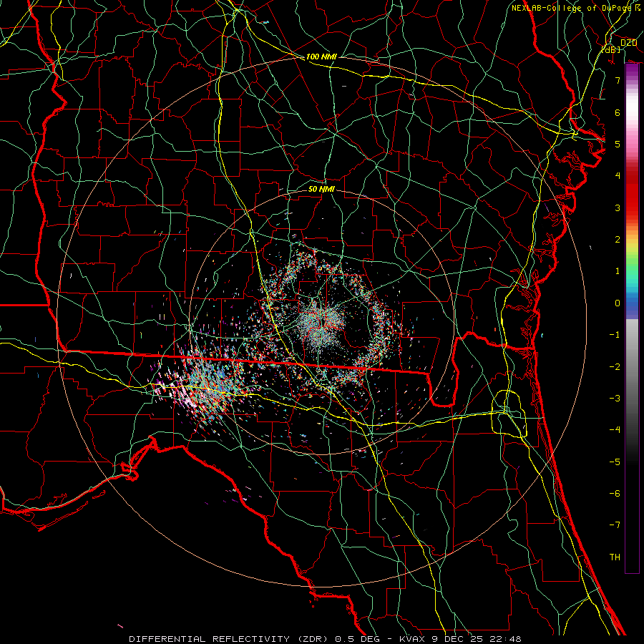The height and width of the screenshot is (644, 644).
Task: Click the TH label on the color scale
Action: pyautogui.click(x=615, y=557)
